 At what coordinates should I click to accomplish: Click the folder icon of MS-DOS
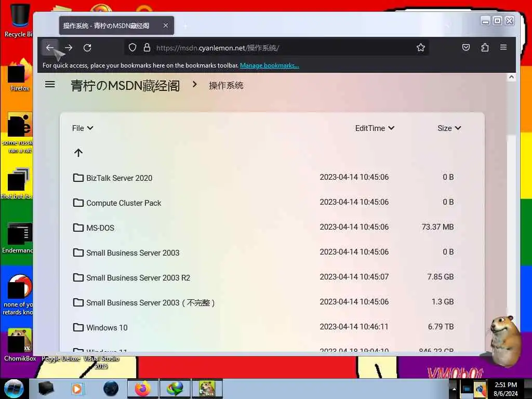click(78, 228)
